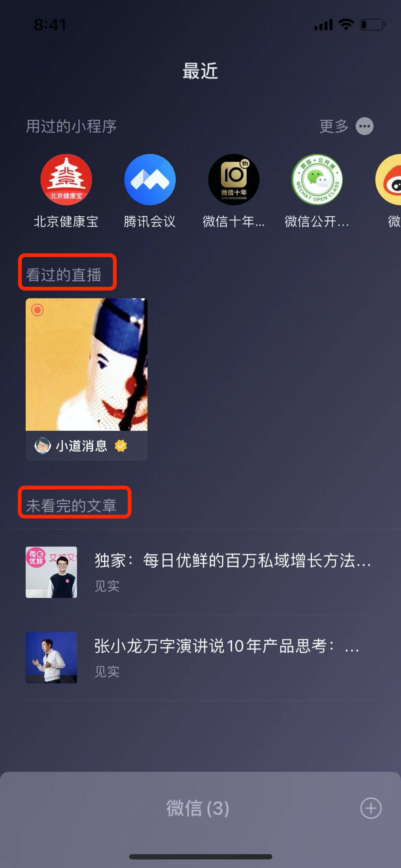Tap the 小道消息 round avatar icon
Image resolution: width=401 pixels, height=868 pixels.
pyautogui.click(x=42, y=445)
